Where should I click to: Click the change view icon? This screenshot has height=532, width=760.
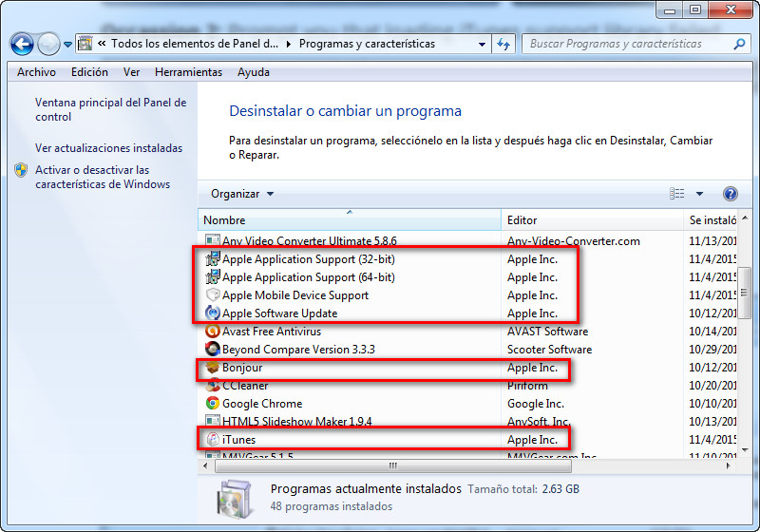tap(677, 194)
